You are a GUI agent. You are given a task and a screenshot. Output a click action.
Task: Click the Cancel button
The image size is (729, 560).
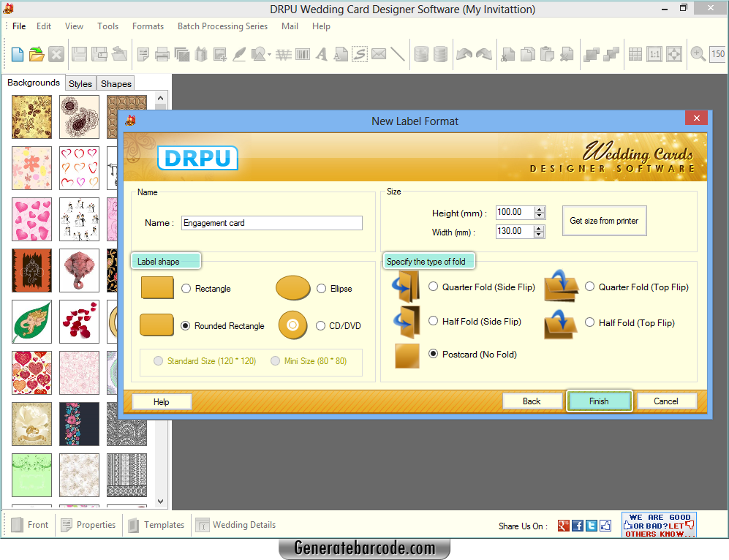click(x=666, y=401)
